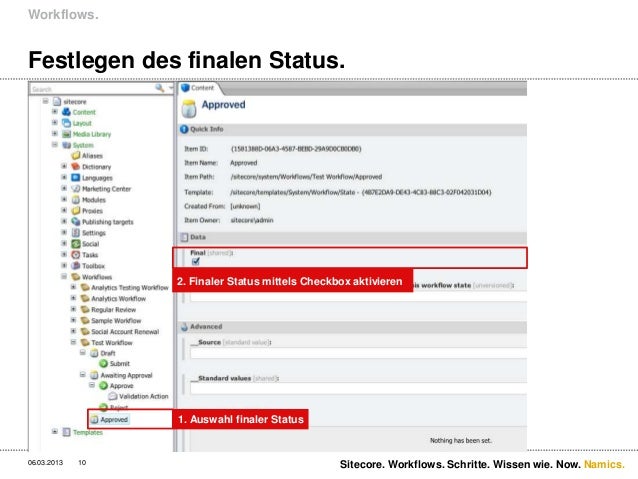Viewport: 638px width, 479px height.
Task: Click in the Search field
Action: 92,89
